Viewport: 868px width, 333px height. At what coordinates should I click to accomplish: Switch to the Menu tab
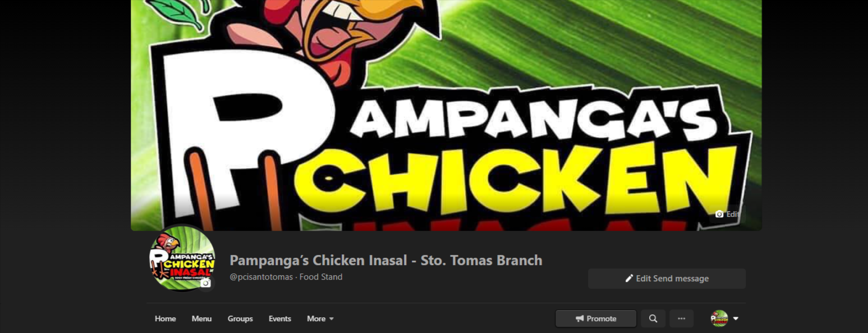[x=201, y=318]
